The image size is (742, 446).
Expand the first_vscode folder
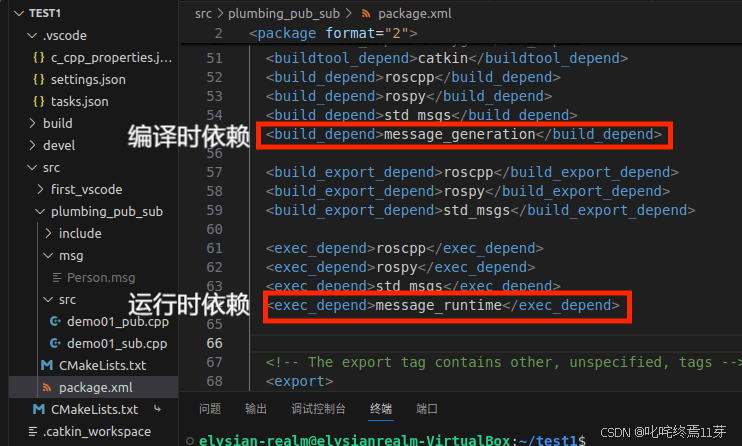(x=40, y=189)
